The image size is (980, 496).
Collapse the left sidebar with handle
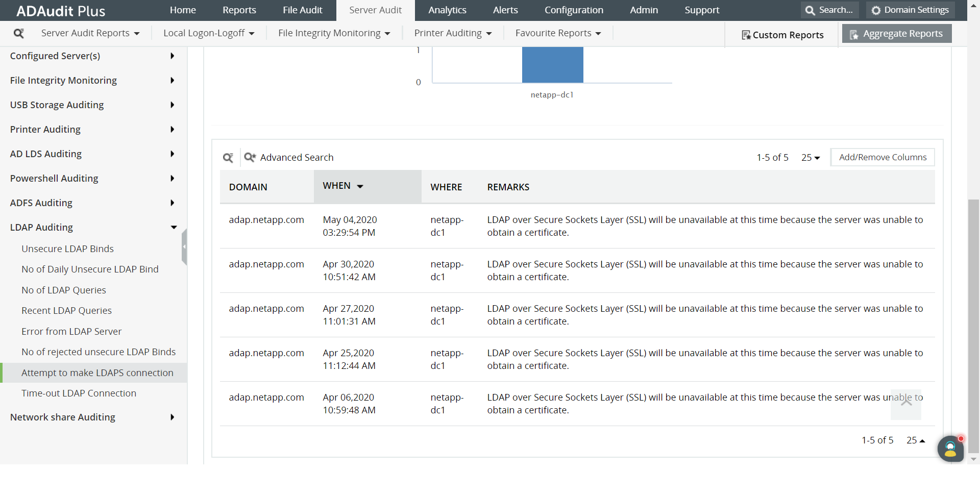pos(184,247)
